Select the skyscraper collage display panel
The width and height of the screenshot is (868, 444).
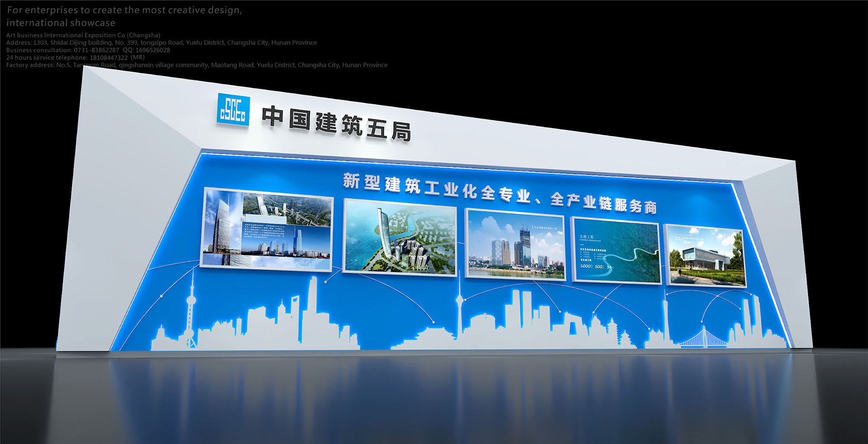[x=267, y=229]
